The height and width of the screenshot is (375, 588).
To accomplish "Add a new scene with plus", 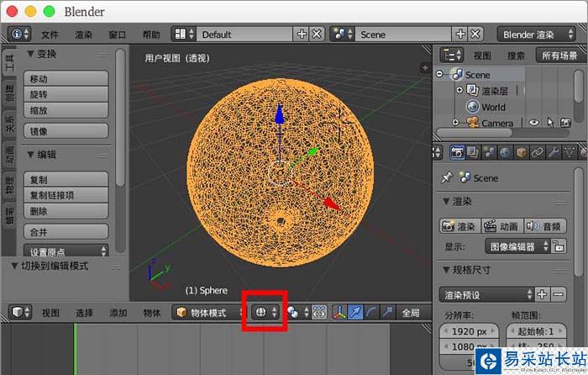I will [460, 34].
